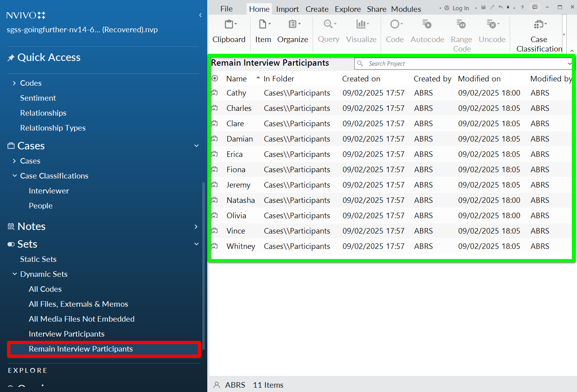Select the Interview Participants dynamic set
The width and height of the screenshot is (577, 392).
[66, 334]
